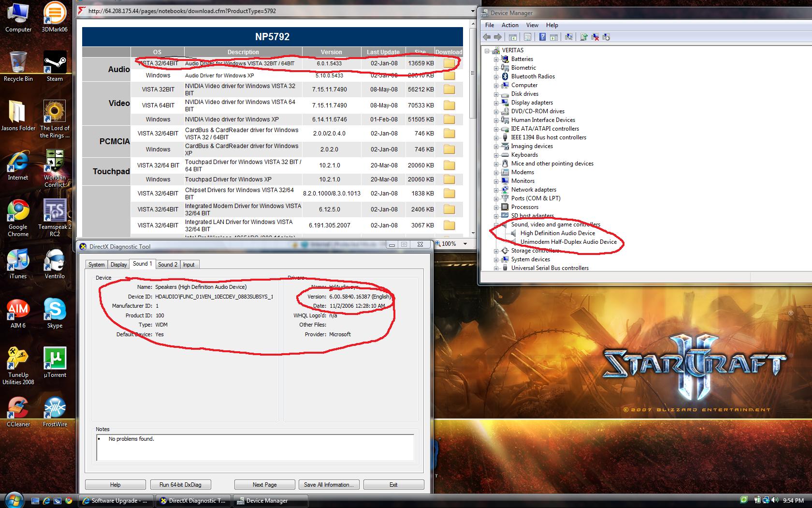
Task: Collapse the VERITAS root node
Action: [x=487, y=50]
